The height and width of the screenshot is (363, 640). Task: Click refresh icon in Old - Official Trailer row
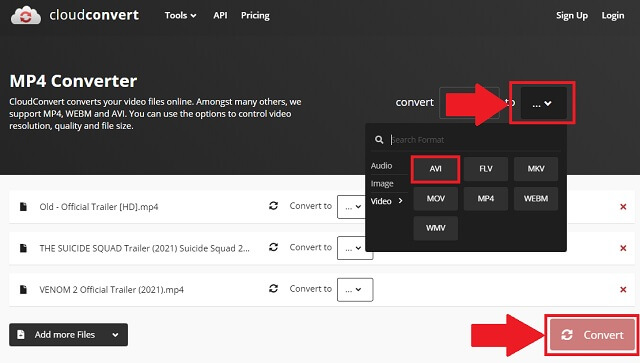click(273, 206)
